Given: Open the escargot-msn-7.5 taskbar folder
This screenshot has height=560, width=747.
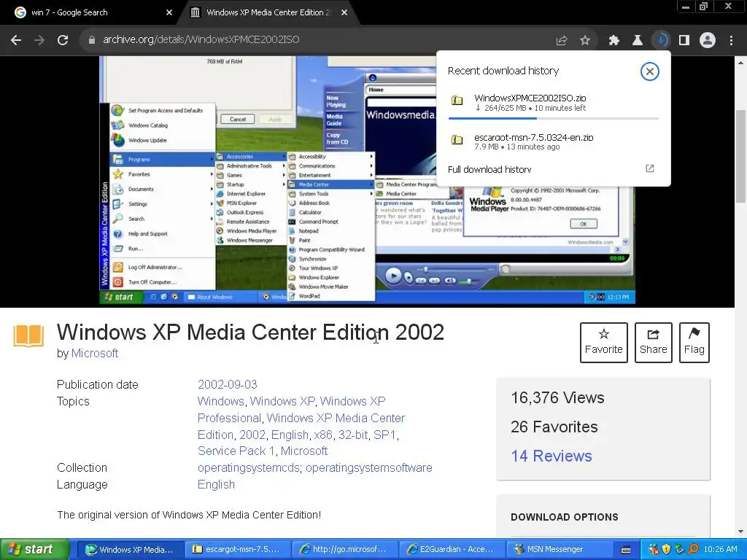Looking at the screenshot, I should coord(236,549).
